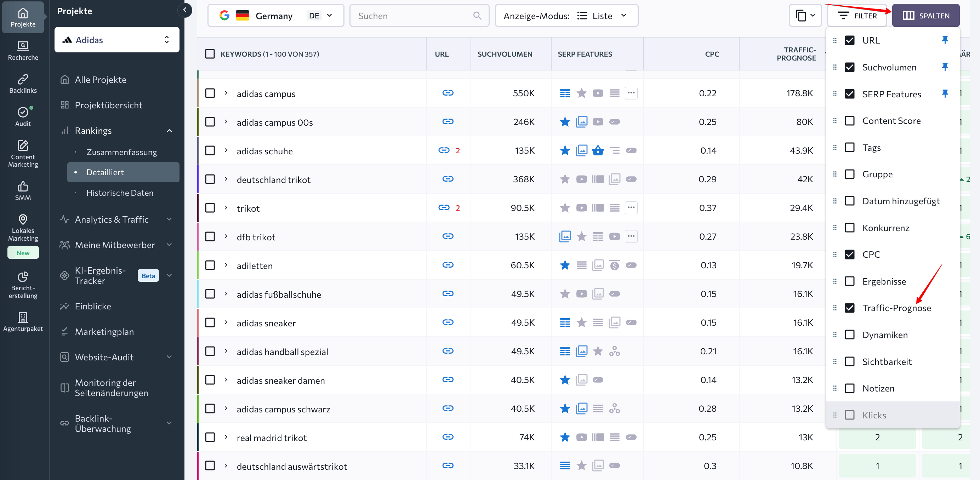Open Projektübersicht menu item
Viewport: 980px width, 480px height.
pyautogui.click(x=108, y=105)
